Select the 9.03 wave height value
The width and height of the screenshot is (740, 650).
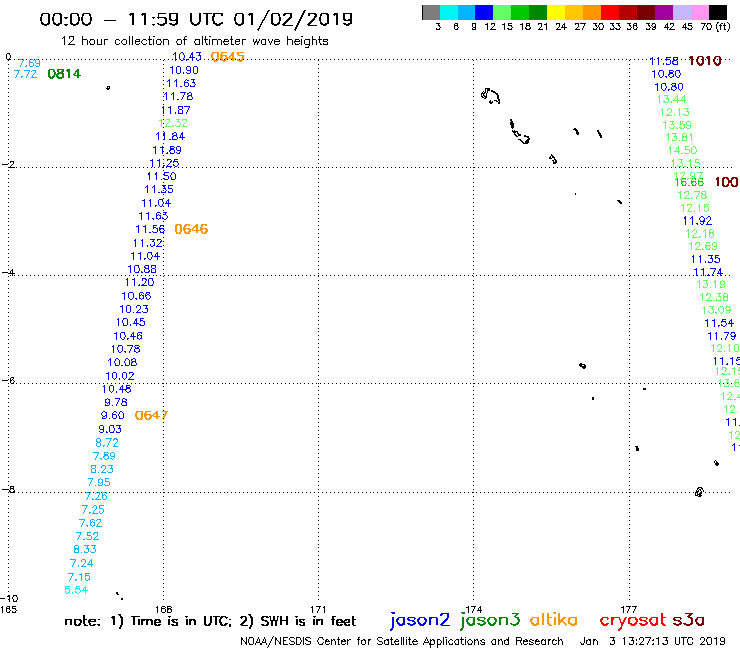[x=110, y=429]
